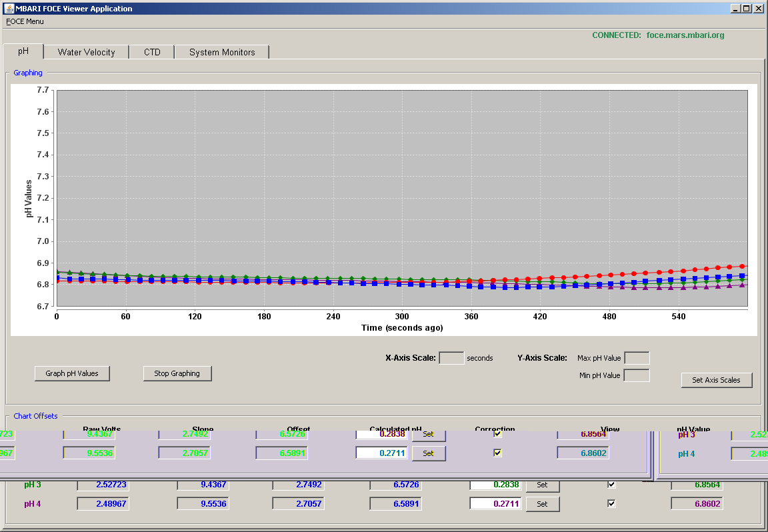Click the Max pH Value field
This screenshot has height=532, width=768.
coord(637,357)
